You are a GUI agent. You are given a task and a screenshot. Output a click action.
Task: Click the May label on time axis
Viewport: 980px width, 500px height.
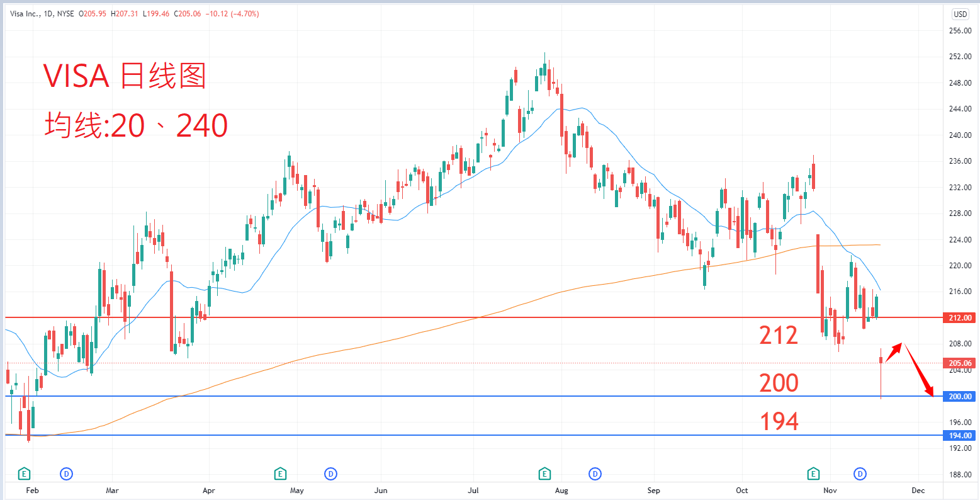coord(296,490)
